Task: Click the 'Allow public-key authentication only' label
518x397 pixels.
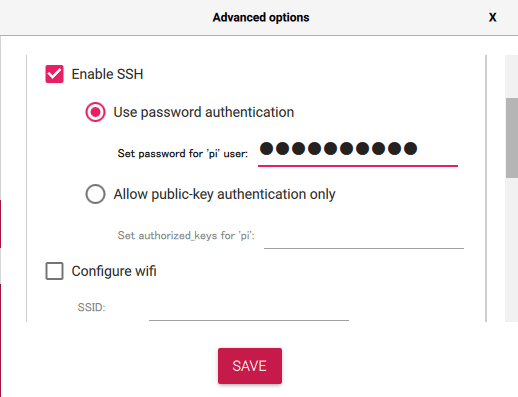Action: [224, 194]
